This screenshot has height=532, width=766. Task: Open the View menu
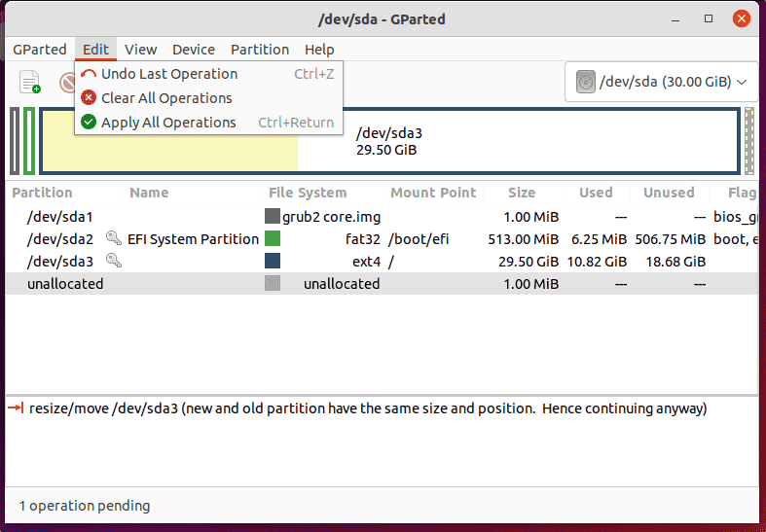pos(140,50)
